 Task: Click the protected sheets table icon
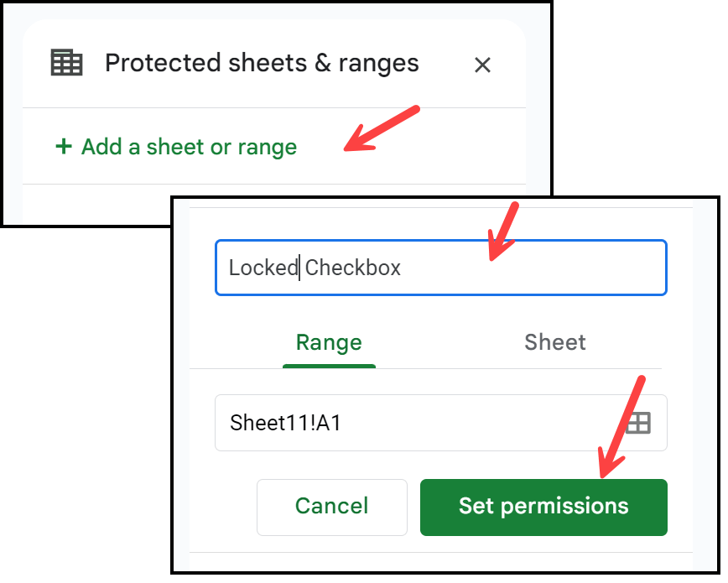click(x=66, y=62)
